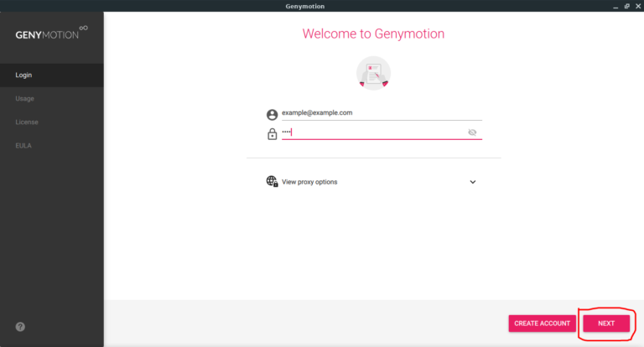Click the Genymotion title bar text
Image resolution: width=644 pixels, height=347 pixels.
pyautogui.click(x=304, y=6)
